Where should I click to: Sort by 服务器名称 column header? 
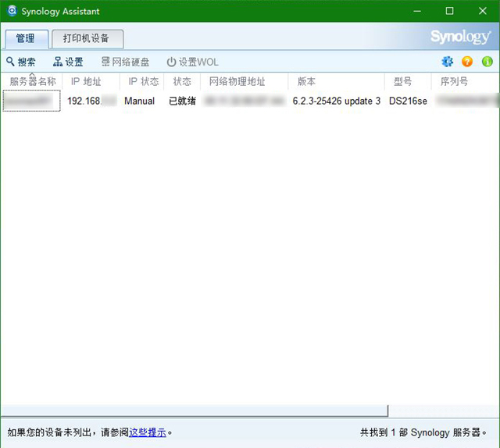[x=32, y=81]
